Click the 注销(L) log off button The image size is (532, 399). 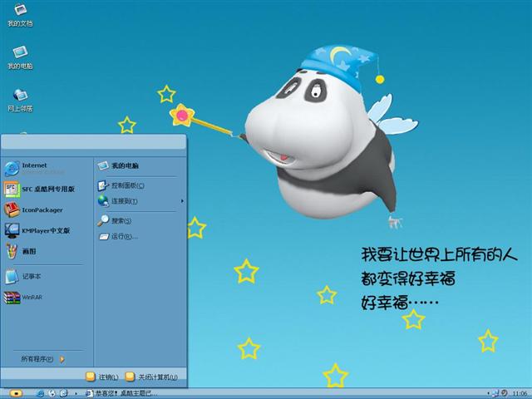101,377
